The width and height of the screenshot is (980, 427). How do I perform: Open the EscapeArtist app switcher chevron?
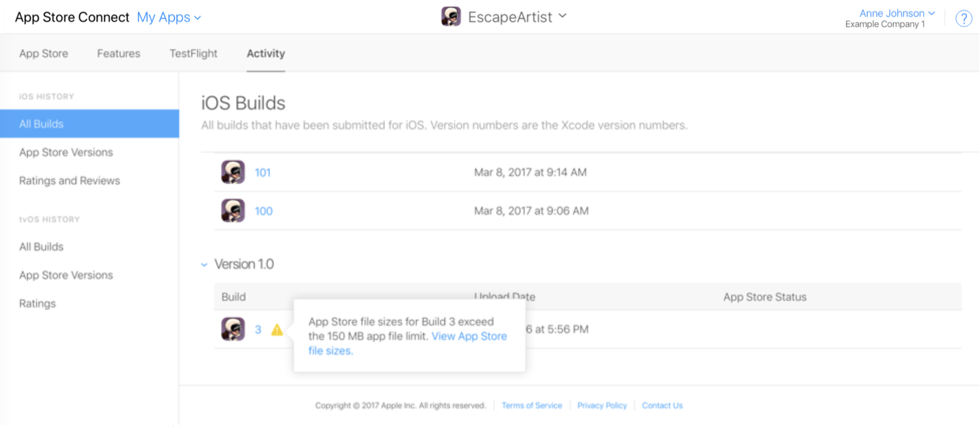562,16
